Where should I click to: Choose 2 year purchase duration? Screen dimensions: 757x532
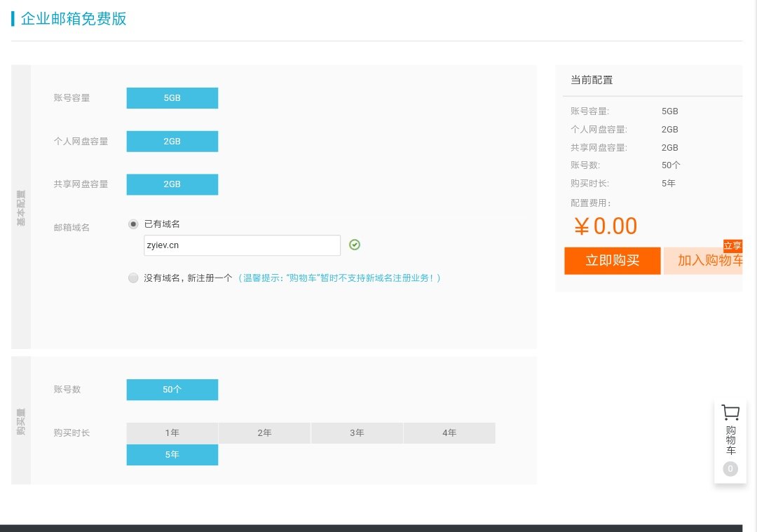pos(264,433)
